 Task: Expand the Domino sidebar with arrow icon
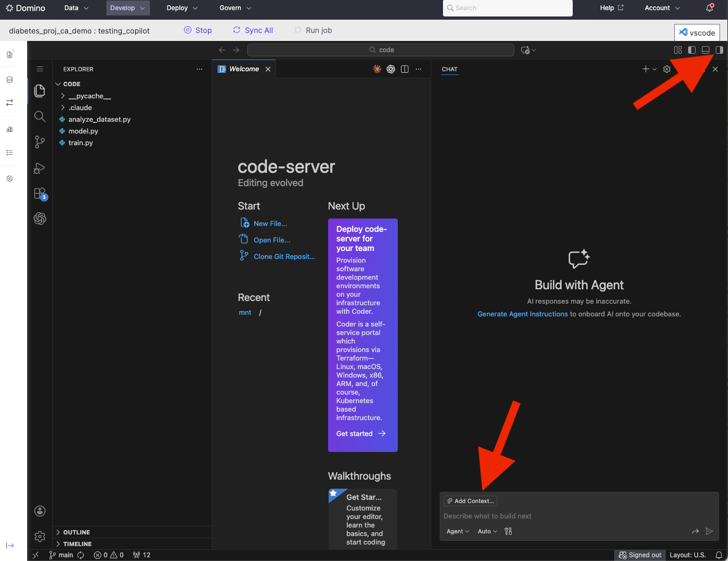10,546
